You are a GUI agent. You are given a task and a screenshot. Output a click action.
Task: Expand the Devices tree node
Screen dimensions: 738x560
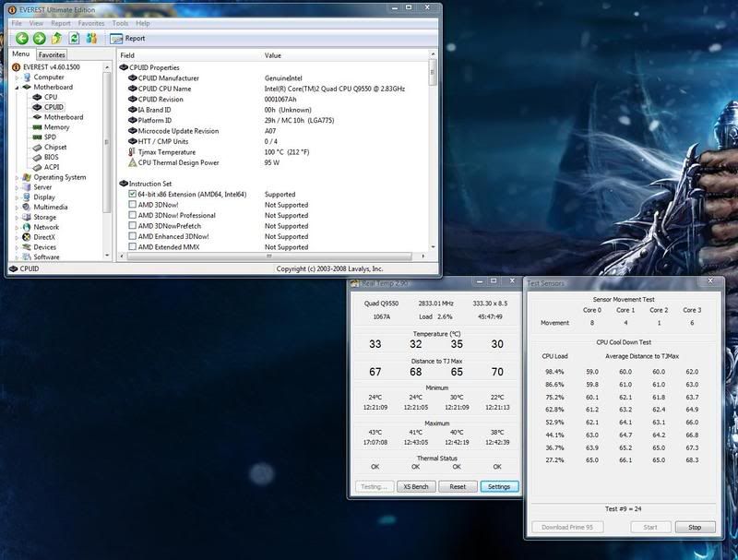(18, 247)
